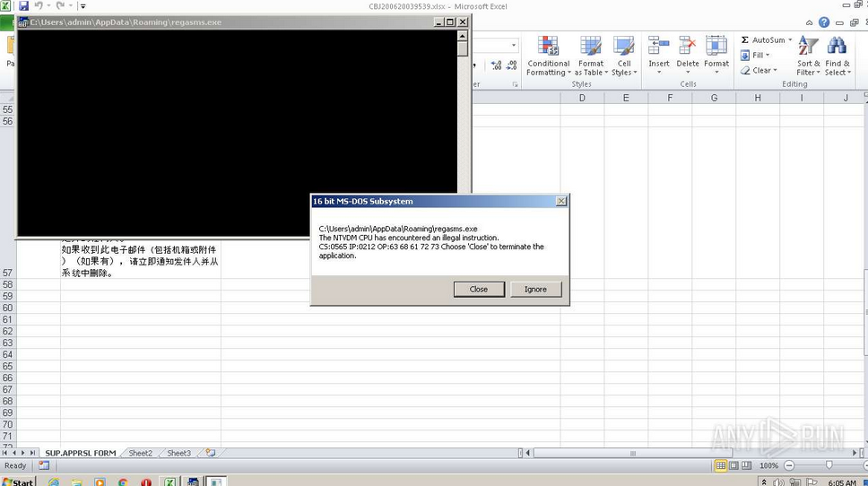
Task: Go to first sheet navigation arrow
Action: point(5,453)
